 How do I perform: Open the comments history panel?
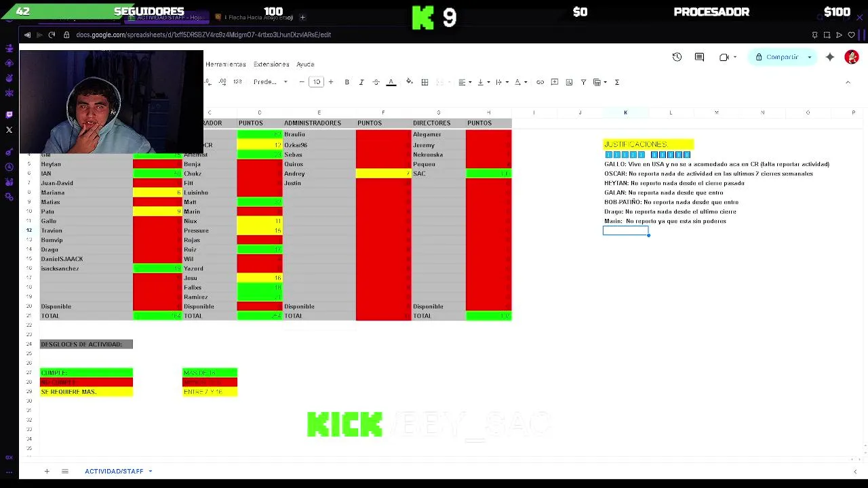(x=699, y=57)
